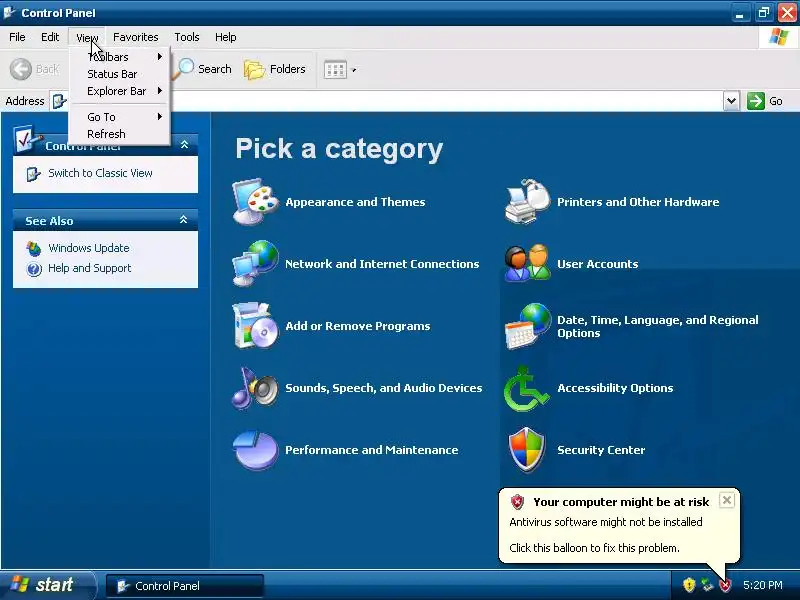
Task: Click the Windows Update icon in See Also
Action: pos(34,248)
